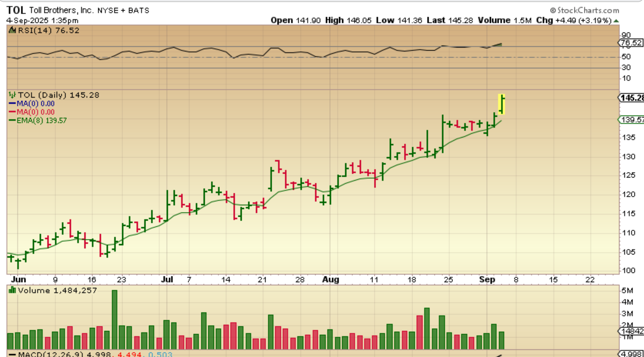Screen dimensions: 644x357
Task: Click the Volume 1,484,257 panel label
Action: click(57, 291)
